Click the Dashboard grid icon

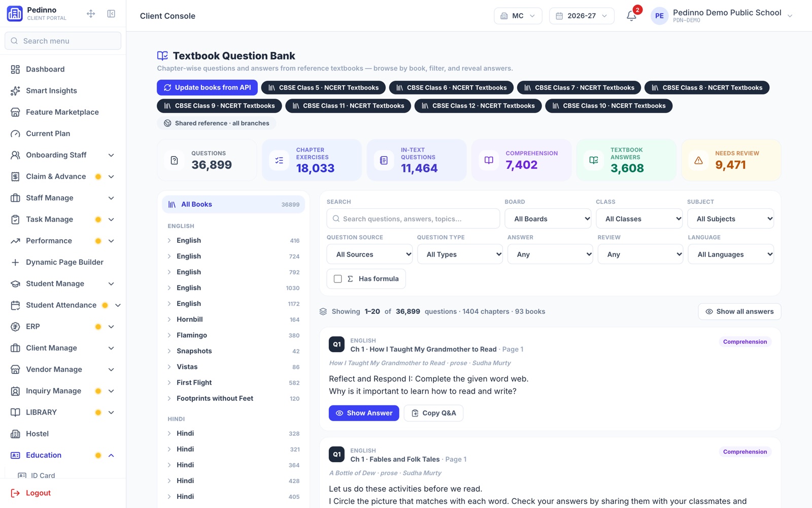(15, 69)
